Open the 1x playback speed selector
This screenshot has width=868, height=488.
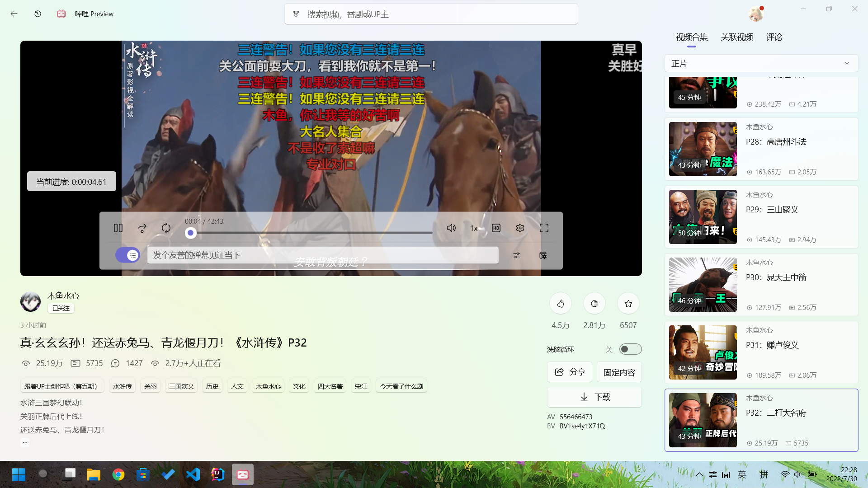(x=474, y=228)
